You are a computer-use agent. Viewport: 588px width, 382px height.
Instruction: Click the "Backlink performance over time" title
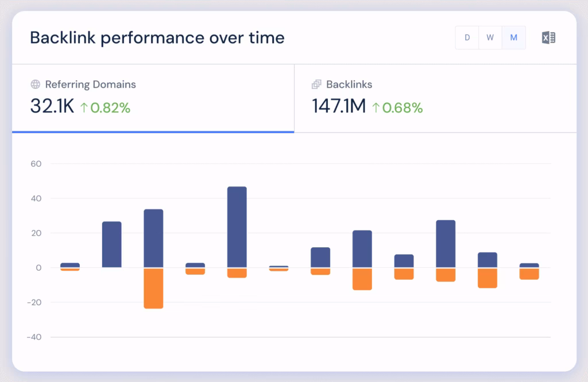click(157, 38)
